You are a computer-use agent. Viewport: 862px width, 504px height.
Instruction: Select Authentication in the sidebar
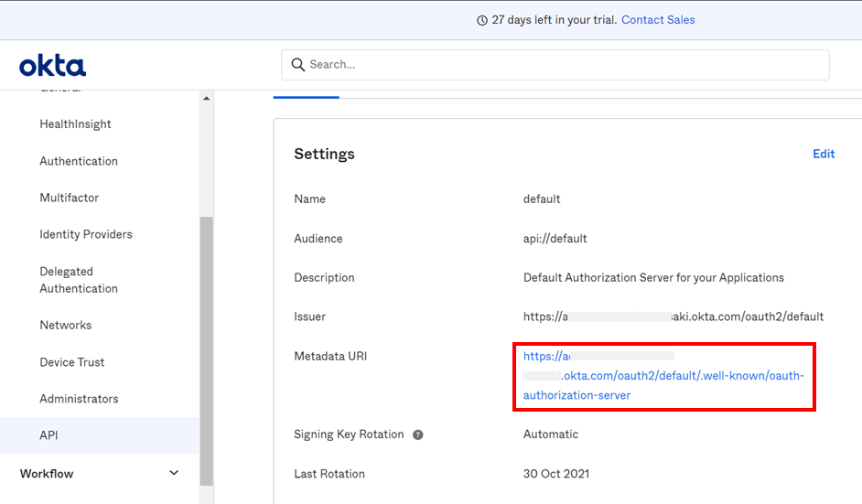(x=79, y=161)
